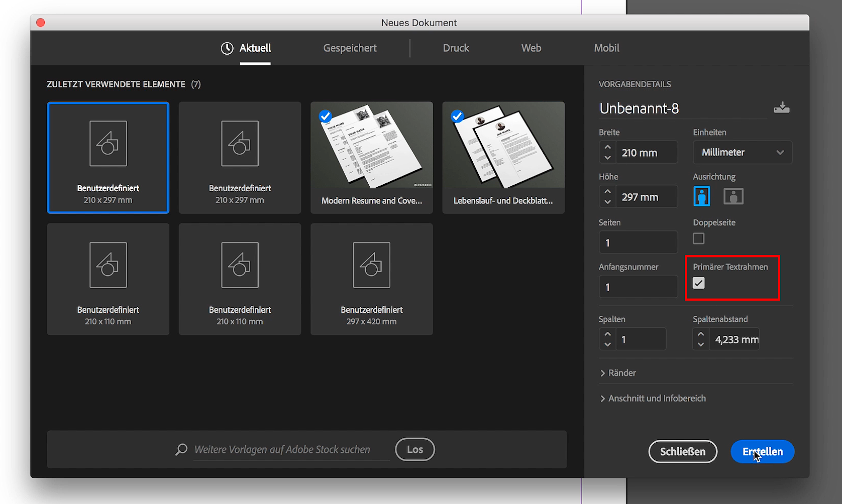Switch to the Druck tab

coord(456,48)
